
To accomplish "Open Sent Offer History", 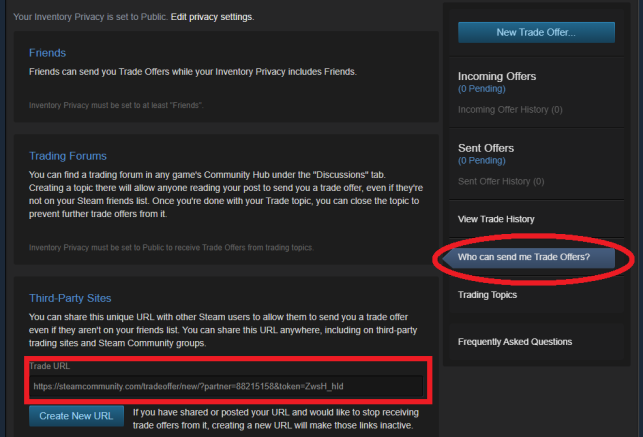I will [501, 182].
